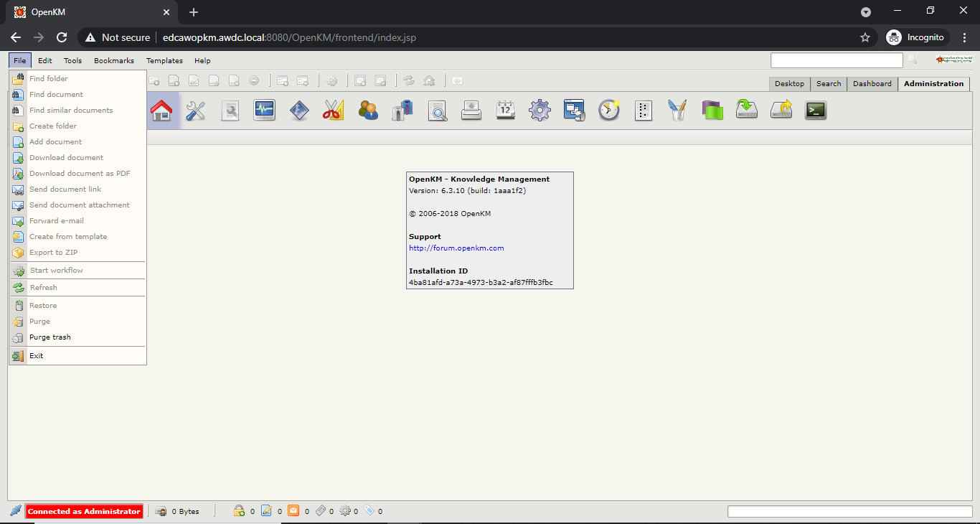980x524 pixels.
Task: Select Create folder menu entry
Action: [x=77, y=126]
